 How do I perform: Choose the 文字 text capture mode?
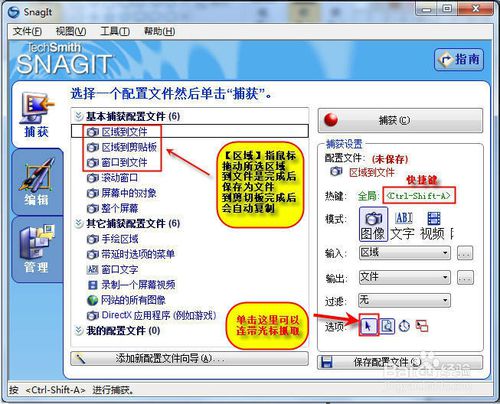point(403,226)
